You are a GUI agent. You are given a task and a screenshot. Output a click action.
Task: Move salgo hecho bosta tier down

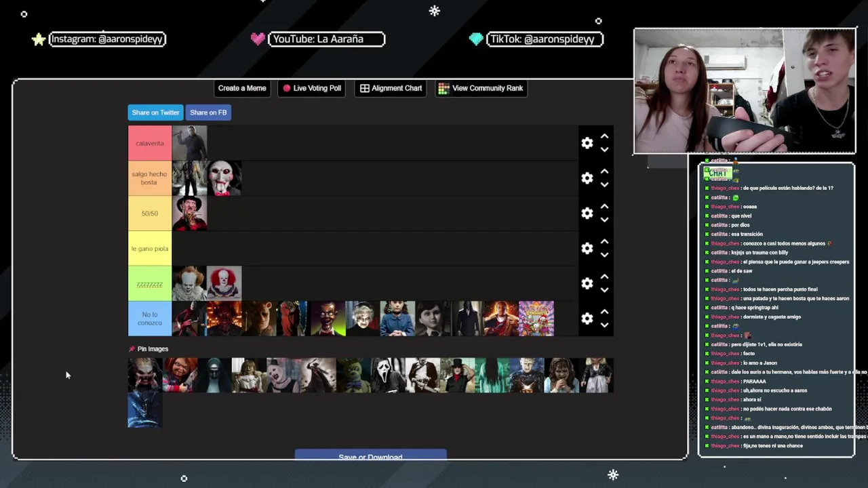point(604,185)
